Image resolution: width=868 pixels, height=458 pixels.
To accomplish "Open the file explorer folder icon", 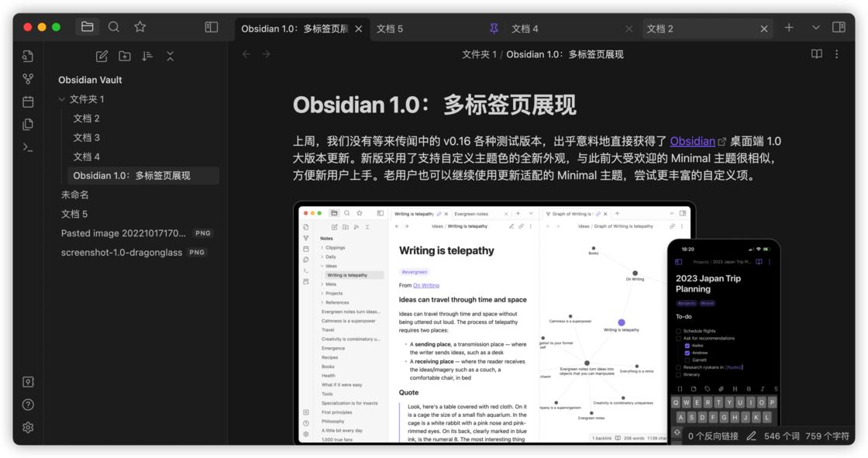I will coord(87,26).
